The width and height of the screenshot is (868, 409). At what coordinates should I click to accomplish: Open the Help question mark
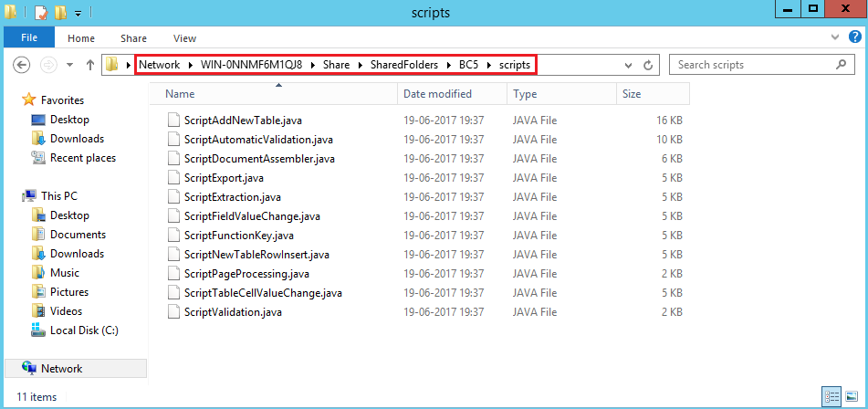(x=855, y=37)
